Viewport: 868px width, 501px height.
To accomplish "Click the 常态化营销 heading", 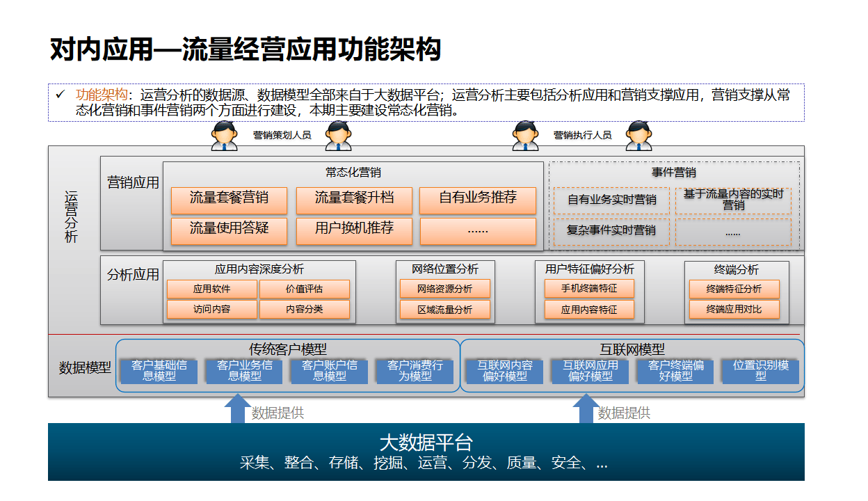I will click(353, 172).
